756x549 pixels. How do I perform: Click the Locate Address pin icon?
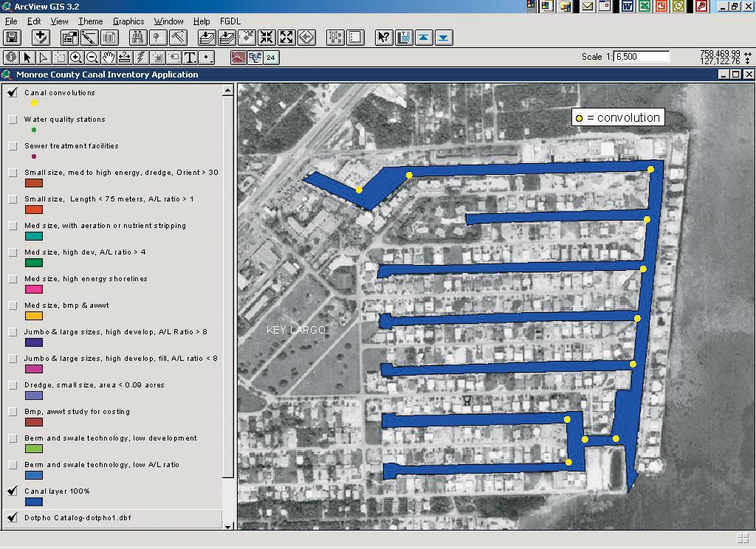coord(158,37)
